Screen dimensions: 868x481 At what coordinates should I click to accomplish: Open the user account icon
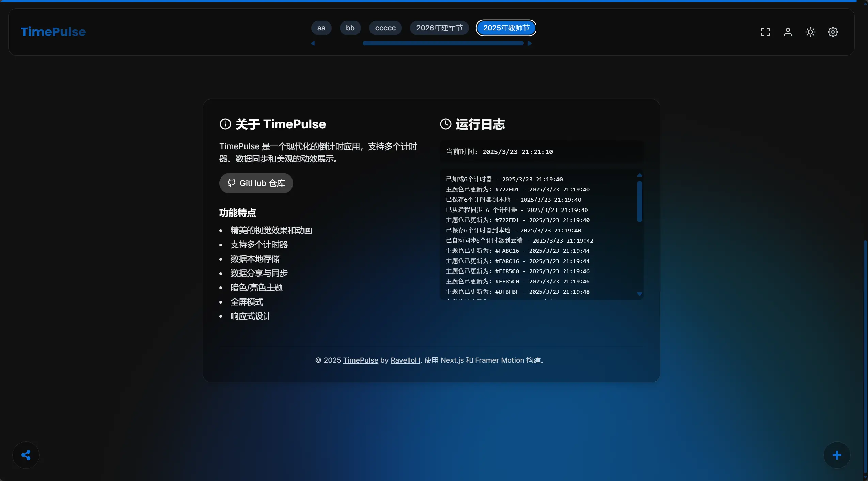click(788, 32)
